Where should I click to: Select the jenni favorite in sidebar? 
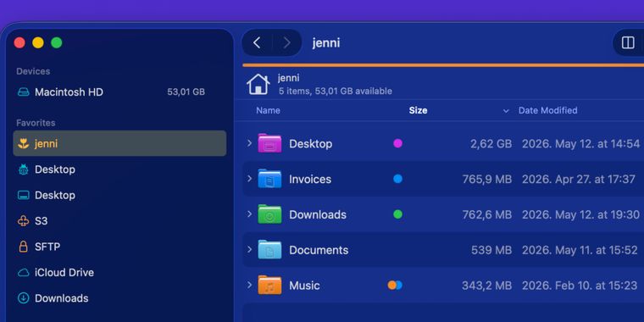pyautogui.click(x=119, y=143)
